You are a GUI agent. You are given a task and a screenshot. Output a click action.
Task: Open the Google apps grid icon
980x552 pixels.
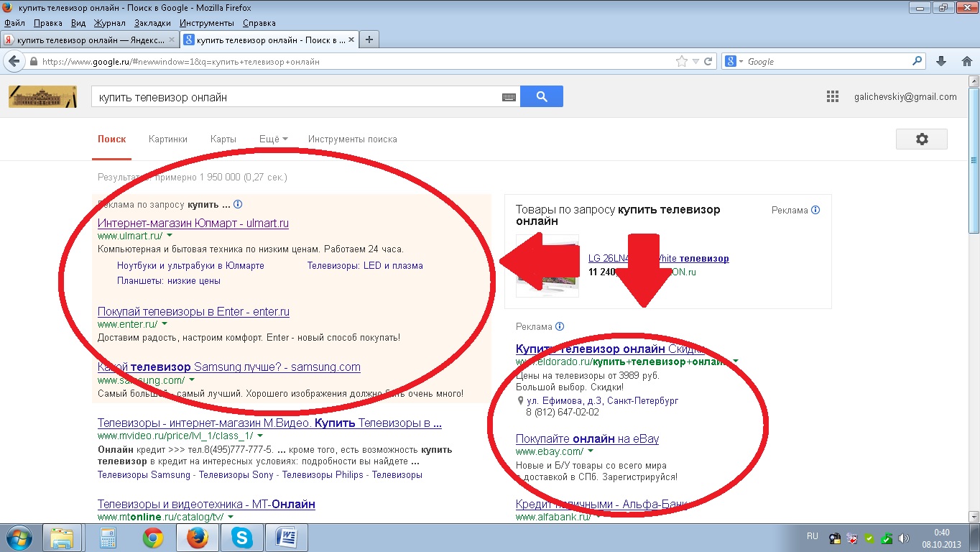coord(833,97)
